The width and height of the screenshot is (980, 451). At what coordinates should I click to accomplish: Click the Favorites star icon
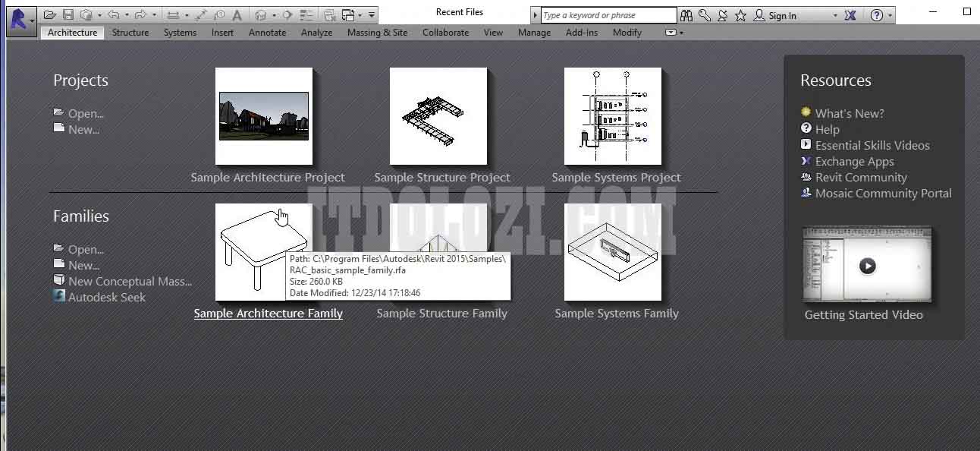pyautogui.click(x=741, y=14)
